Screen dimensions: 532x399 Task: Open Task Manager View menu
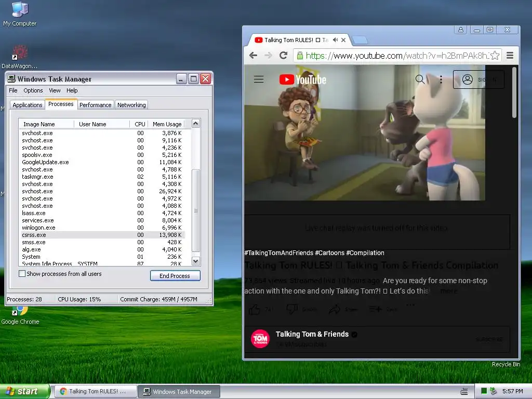(55, 90)
